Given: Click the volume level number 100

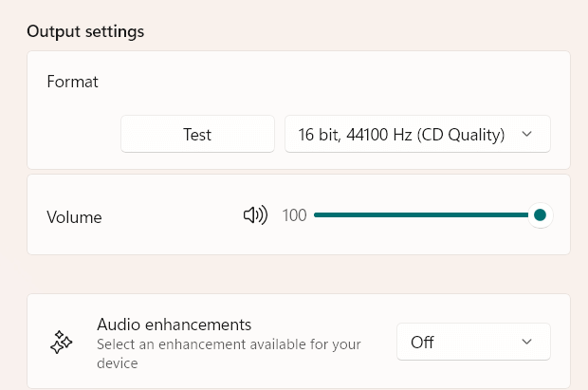Looking at the screenshot, I should [295, 215].
